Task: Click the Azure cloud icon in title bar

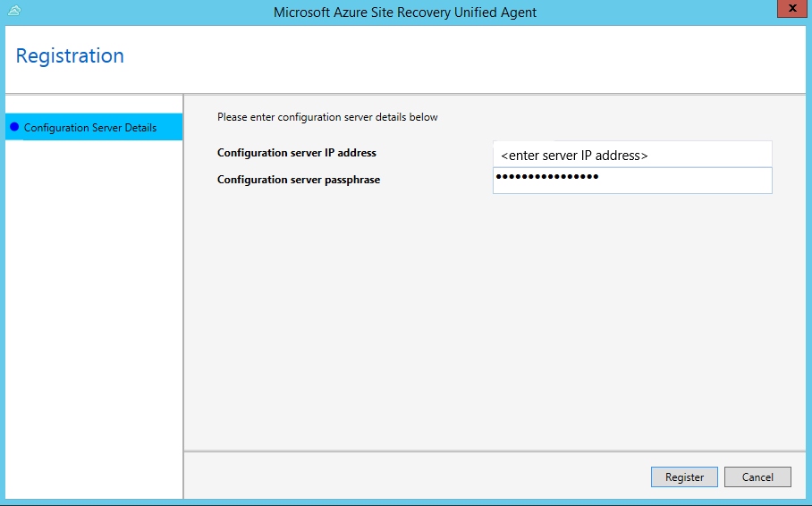Action: [x=14, y=11]
